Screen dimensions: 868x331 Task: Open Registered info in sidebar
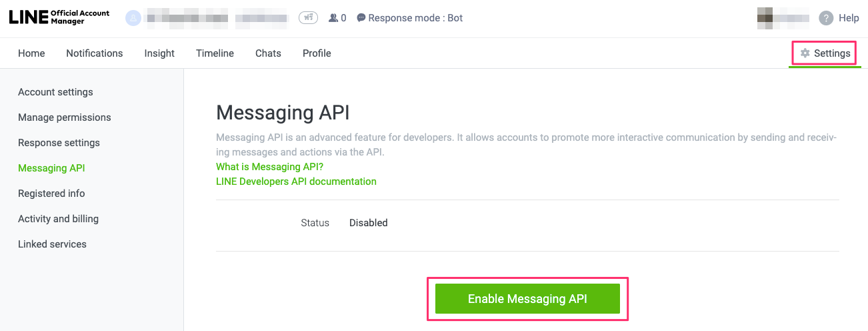(51, 194)
